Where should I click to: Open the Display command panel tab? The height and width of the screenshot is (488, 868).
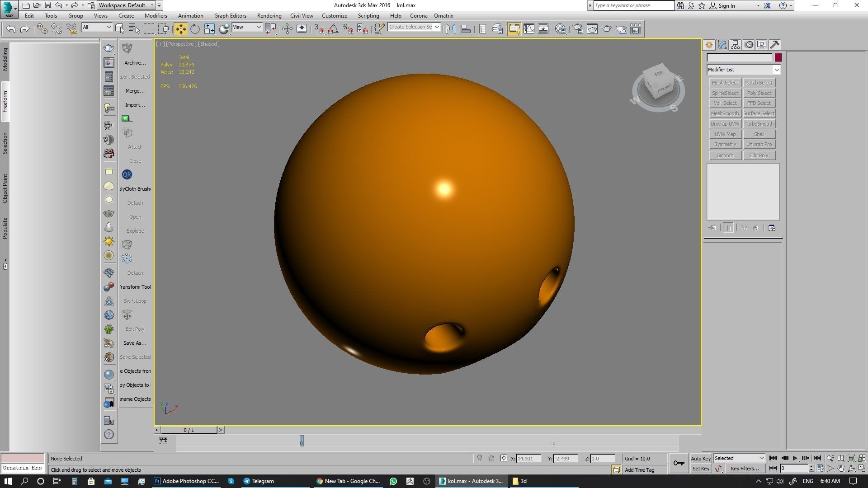coord(762,45)
